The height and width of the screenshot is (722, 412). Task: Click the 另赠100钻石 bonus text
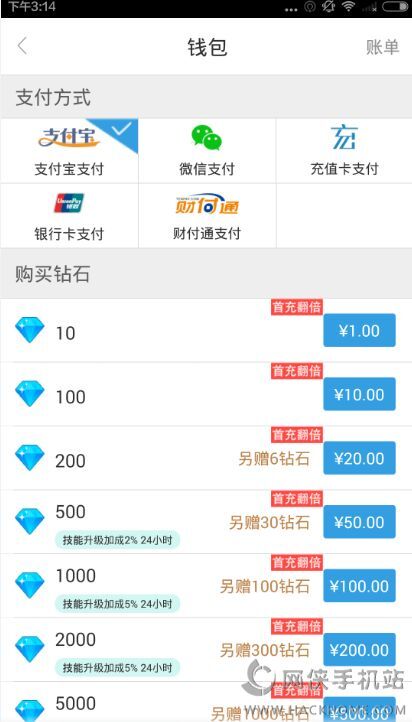coord(265,587)
